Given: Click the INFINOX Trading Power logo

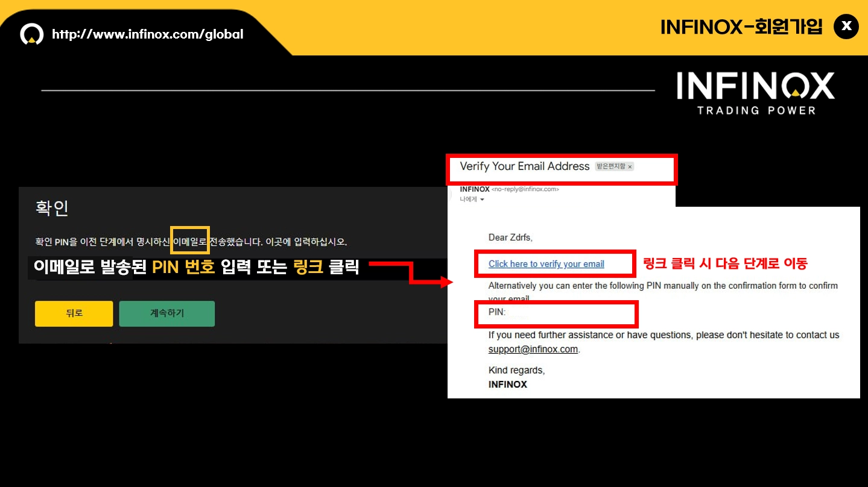Looking at the screenshot, I should (756, 93).
